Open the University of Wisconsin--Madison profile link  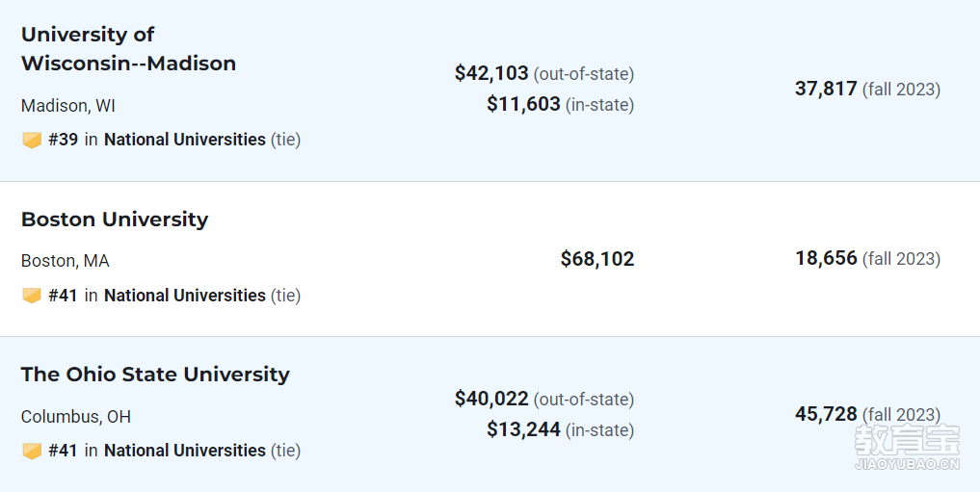[x=129, y=49]
